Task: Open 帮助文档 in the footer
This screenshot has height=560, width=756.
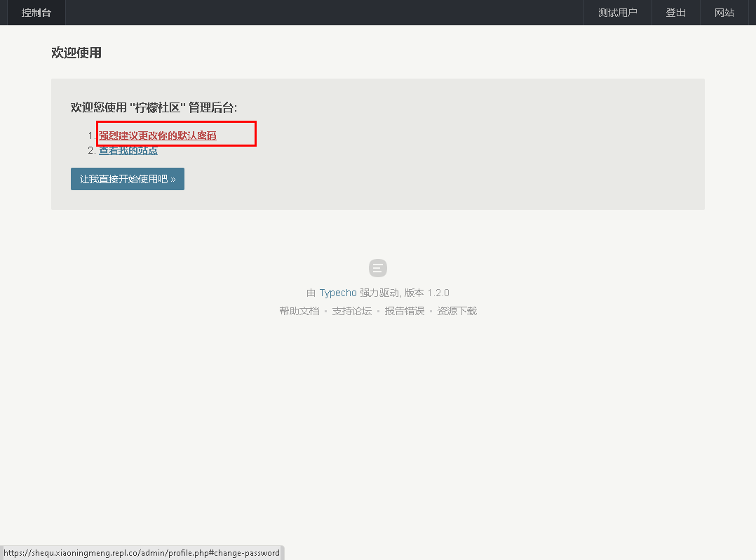Action: click(299, 311)
